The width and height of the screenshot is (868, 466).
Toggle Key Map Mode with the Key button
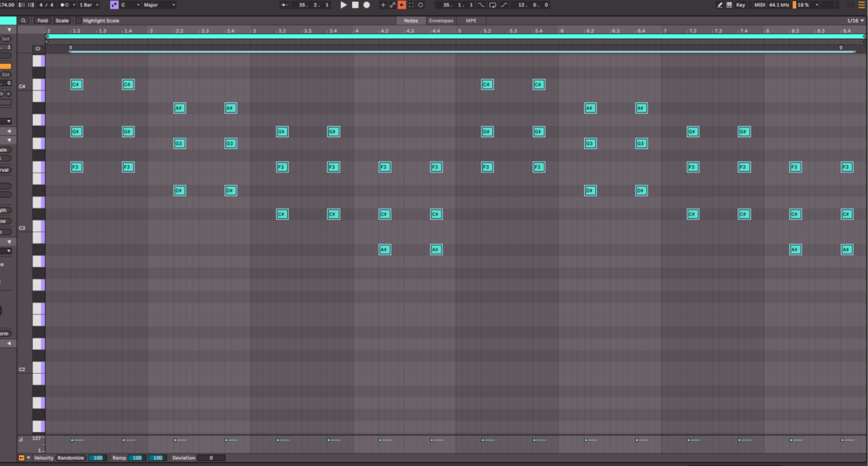click(741, 5)
